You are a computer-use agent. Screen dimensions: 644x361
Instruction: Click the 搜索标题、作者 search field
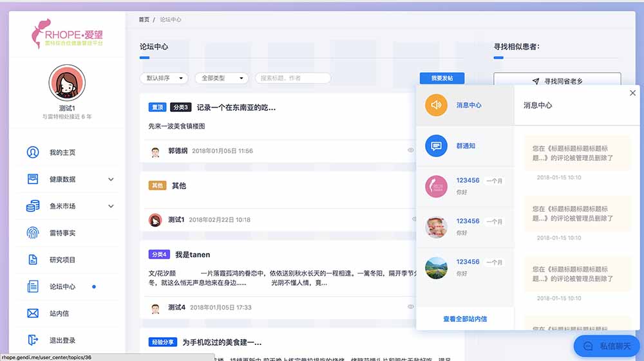(x=293, y=78)
